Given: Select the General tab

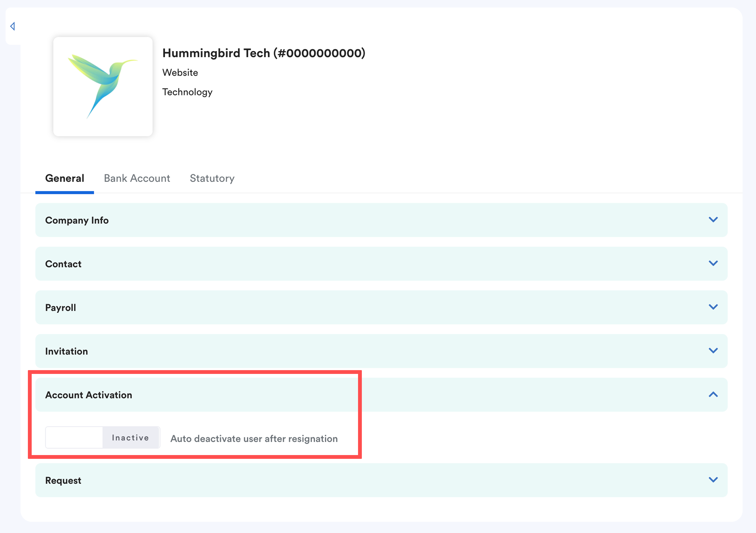Looking at the screenshot, I should click(x=65, y=178).
